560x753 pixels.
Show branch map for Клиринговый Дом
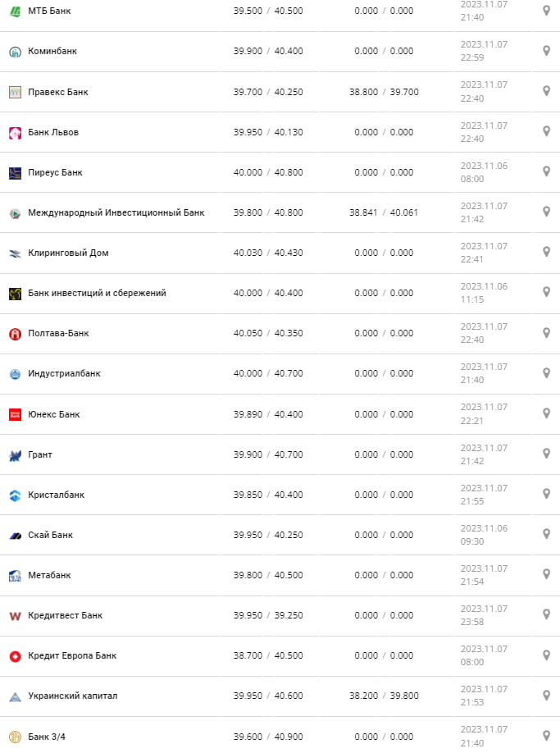pos(546,252)
